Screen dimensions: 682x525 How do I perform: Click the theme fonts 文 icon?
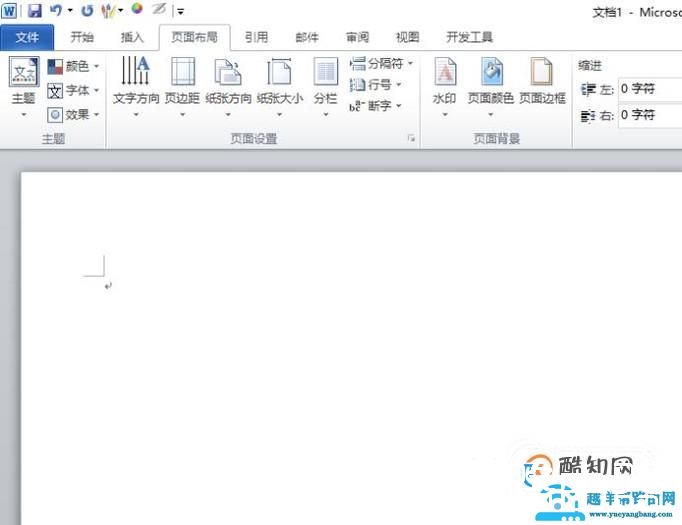pyautogui.click(x=55, y=91)
